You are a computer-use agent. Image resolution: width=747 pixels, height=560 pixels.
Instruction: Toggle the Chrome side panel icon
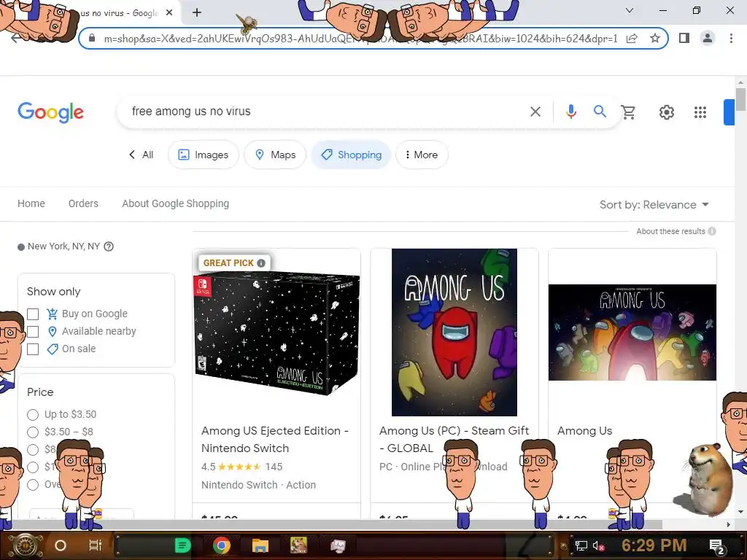click(x=684, y=38)
